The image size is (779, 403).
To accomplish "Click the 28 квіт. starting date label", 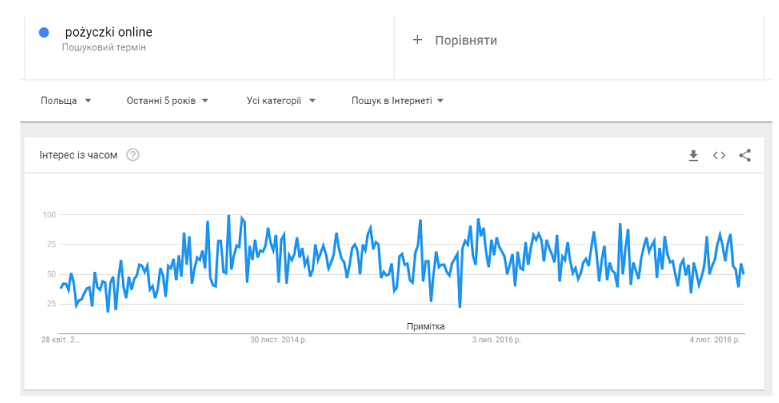I will click(x=60, y=340).
